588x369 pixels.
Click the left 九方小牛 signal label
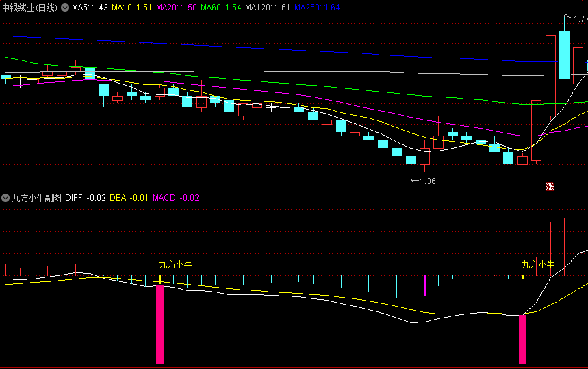tap(175, 265)
